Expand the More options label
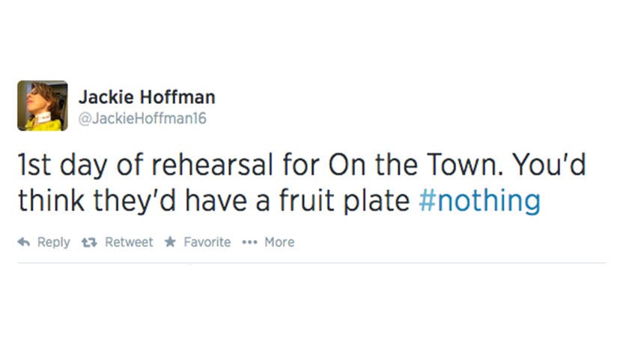 [279, 242]
